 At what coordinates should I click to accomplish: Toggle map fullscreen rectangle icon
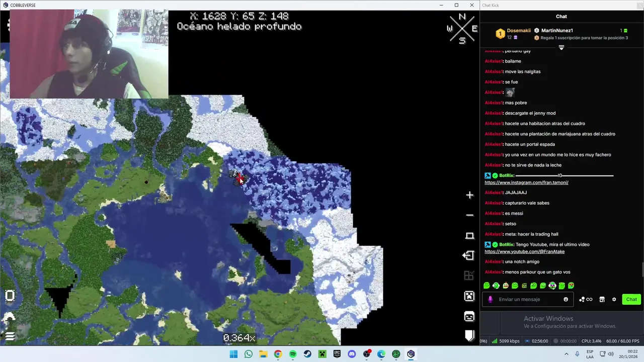[x=469, y=236]
